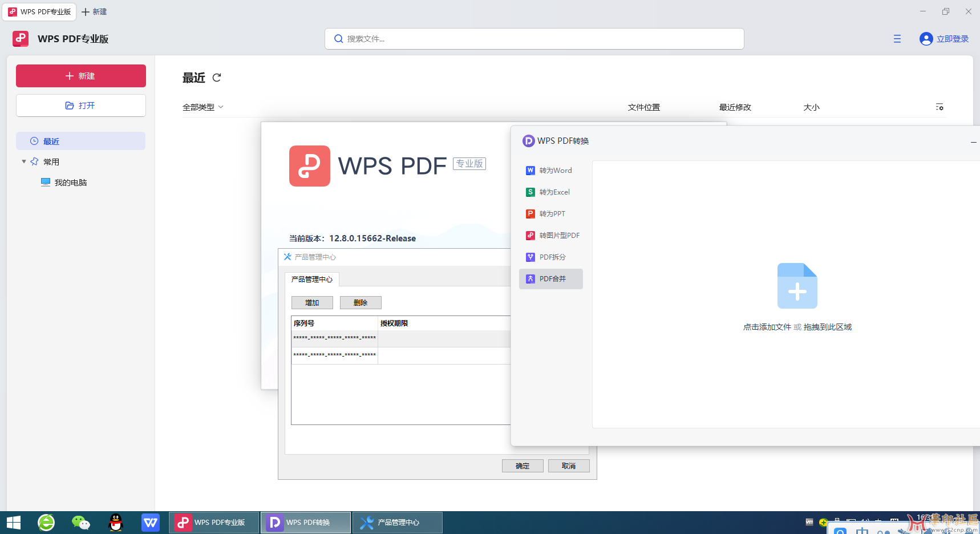Select 转为PPT in the converter sidebar

[x=551, y=214]
